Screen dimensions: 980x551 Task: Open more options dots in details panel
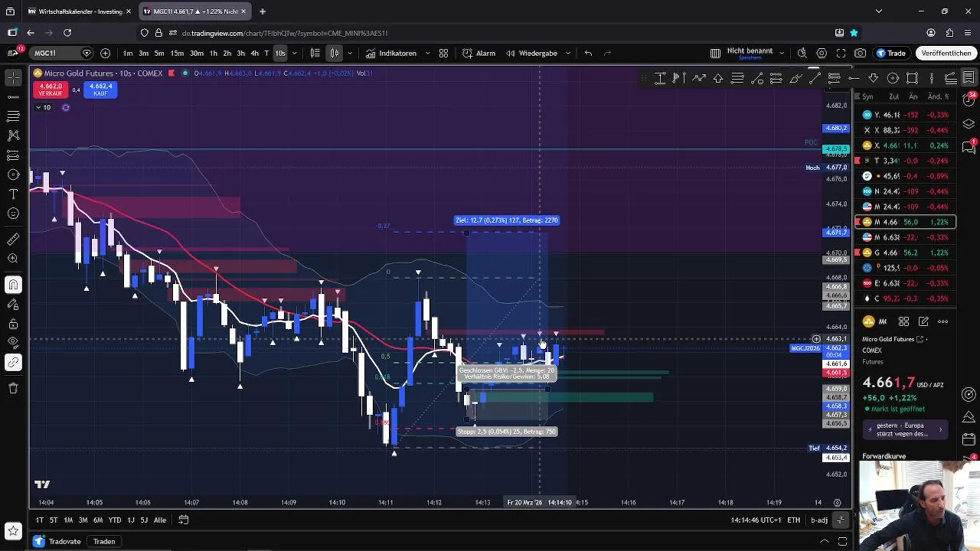coord(943,321)
